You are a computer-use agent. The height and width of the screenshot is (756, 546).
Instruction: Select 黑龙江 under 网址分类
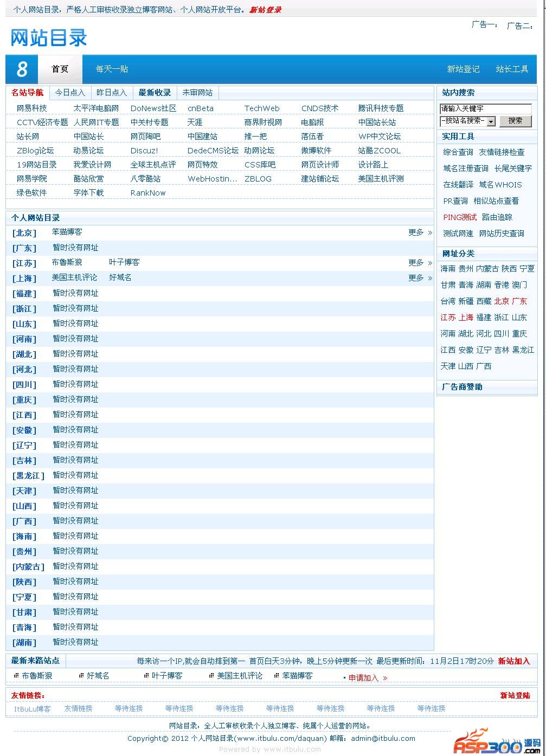(x=523, y=350)
